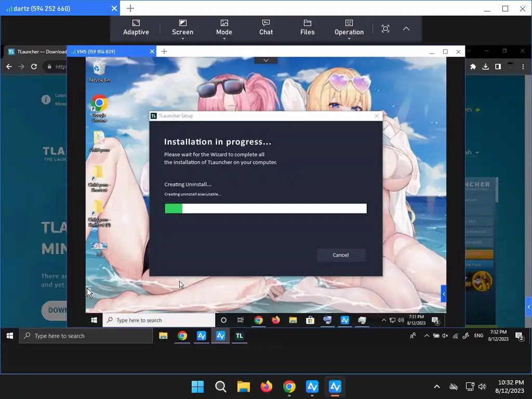
Task: Open People icon in dartz system tray
Action: (413, 336)
